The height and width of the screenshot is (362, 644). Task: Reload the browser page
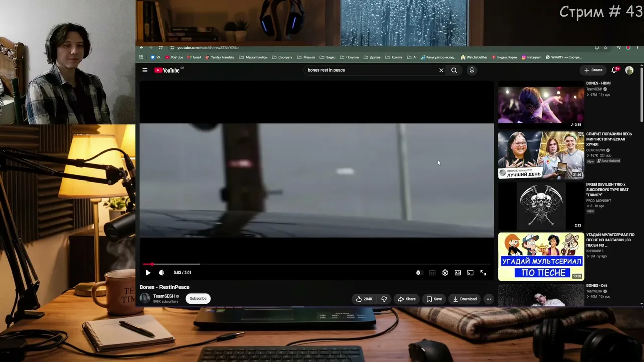point(160,48)
